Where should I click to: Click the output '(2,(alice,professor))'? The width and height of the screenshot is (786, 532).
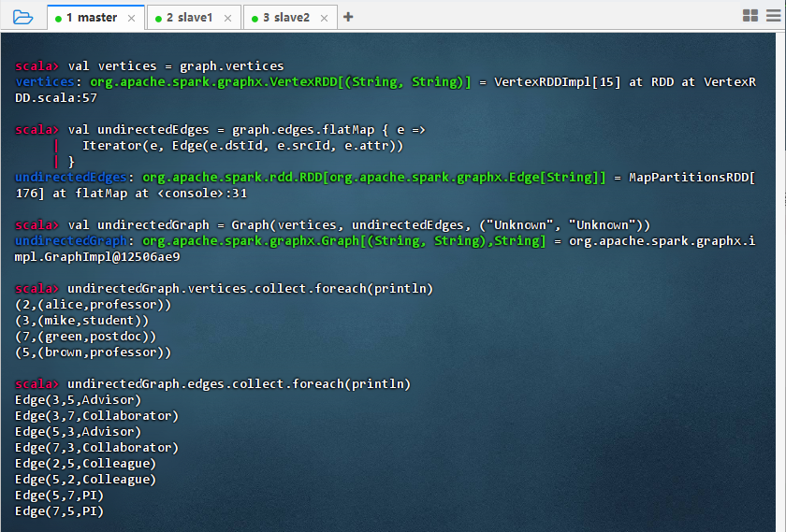[94, 305]
